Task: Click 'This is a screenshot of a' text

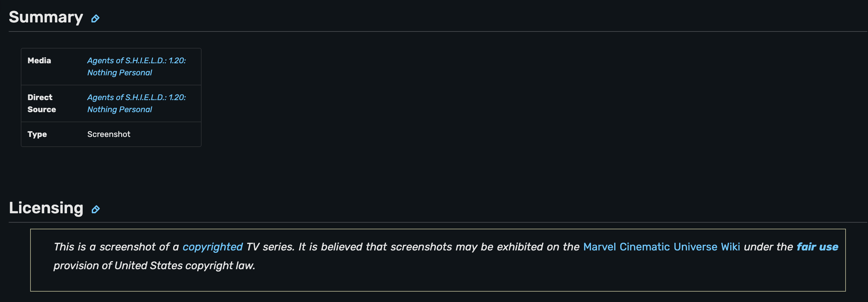Action: pyautogui.click(x=116, y=247)
